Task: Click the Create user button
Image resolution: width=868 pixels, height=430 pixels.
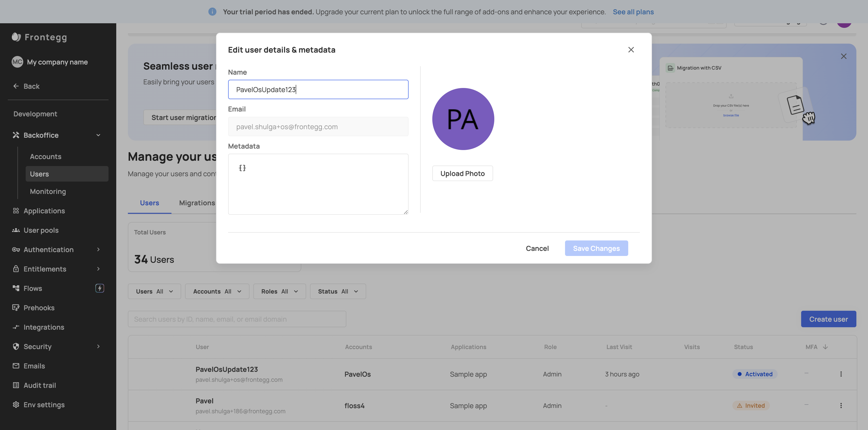Action: pos(828,319)
